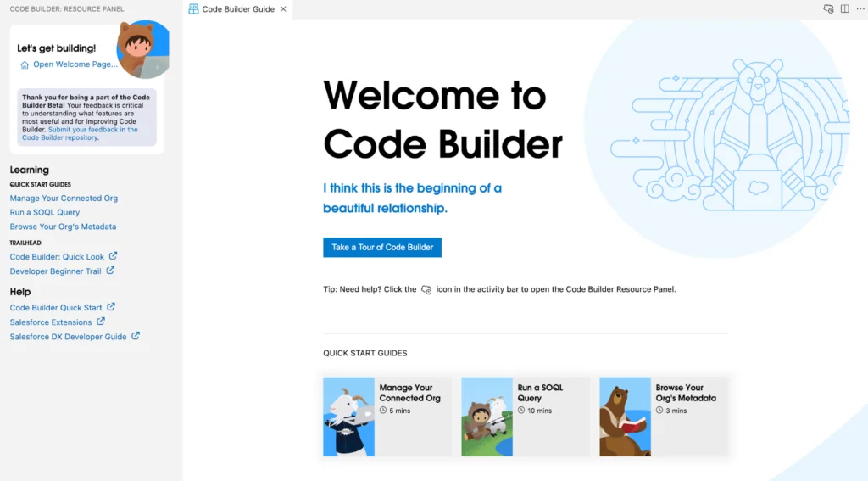Click the Welcome to Code Builder headline
Viewport: 868px width, 481px height.
442,120
